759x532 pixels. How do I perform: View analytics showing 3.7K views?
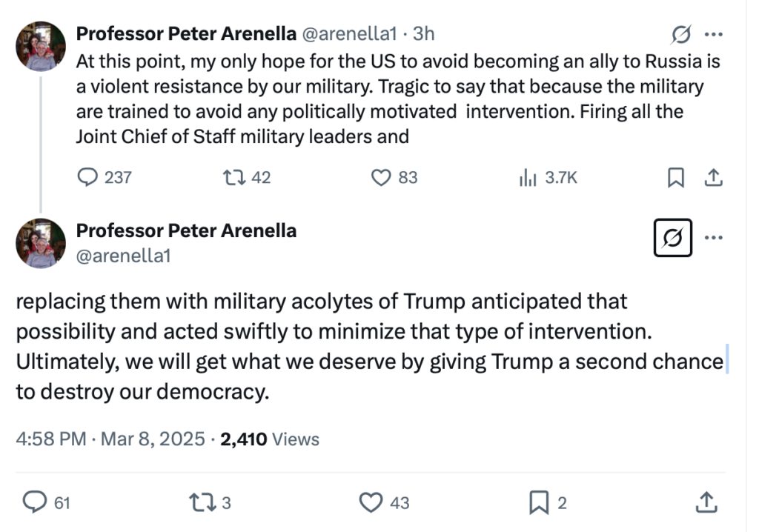(x=528, y=177)
